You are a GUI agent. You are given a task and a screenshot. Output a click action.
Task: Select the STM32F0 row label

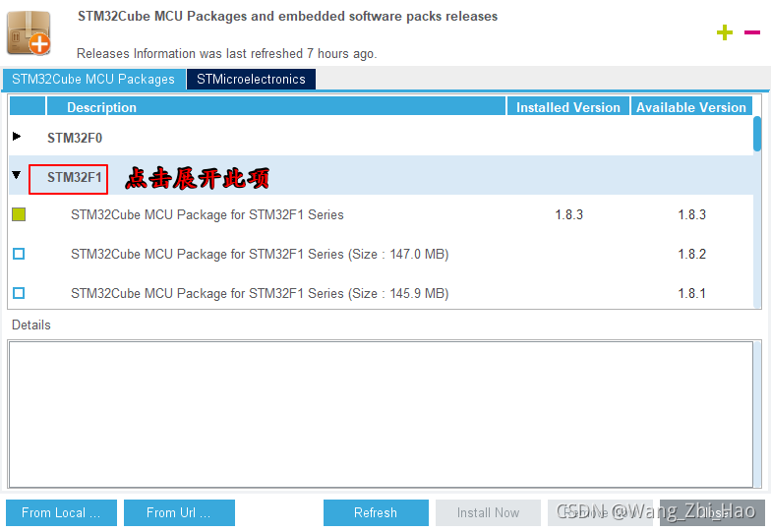click(x=75, y=138)
